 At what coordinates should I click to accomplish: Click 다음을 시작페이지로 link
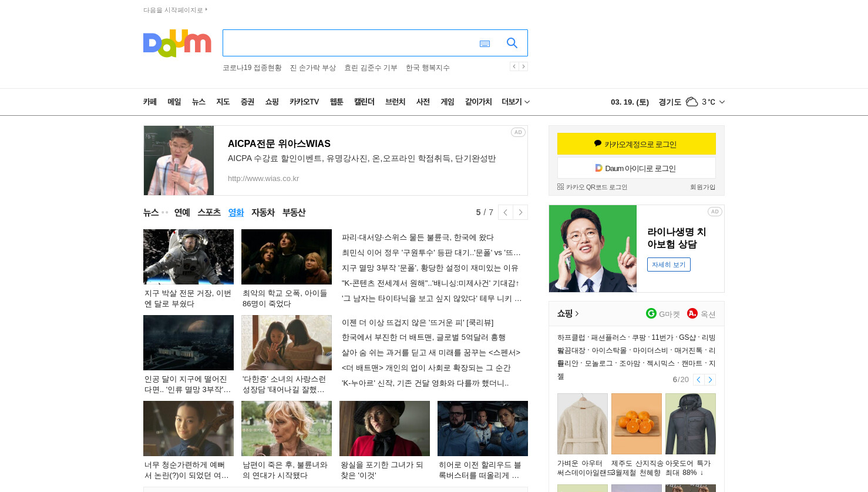click(173, 10)
